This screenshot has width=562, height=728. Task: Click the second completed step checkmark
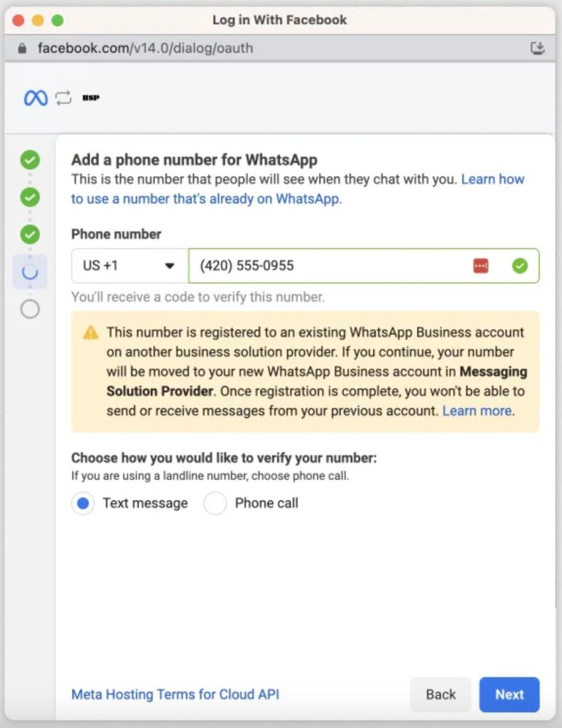30,198
